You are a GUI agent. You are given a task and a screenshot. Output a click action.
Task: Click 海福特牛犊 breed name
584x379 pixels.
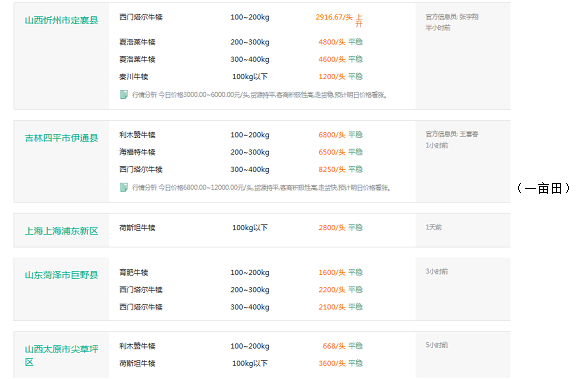pos(137,152)
